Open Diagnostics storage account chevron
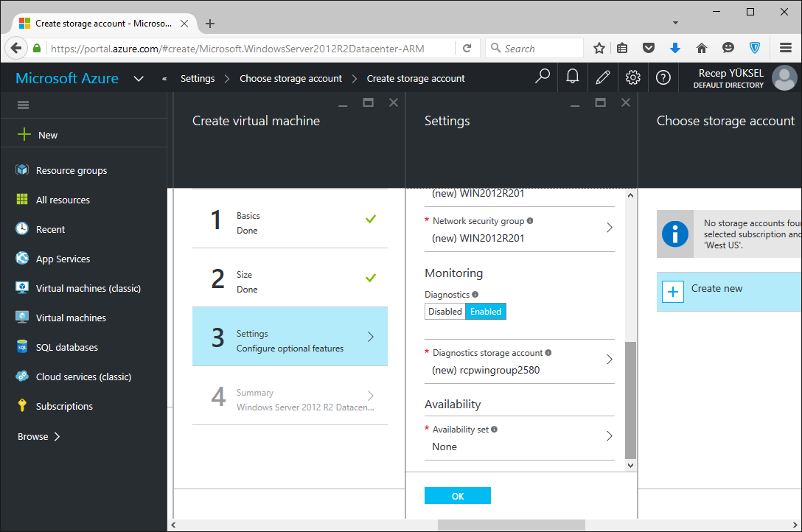802x532 pixels. tap(609, 360)
